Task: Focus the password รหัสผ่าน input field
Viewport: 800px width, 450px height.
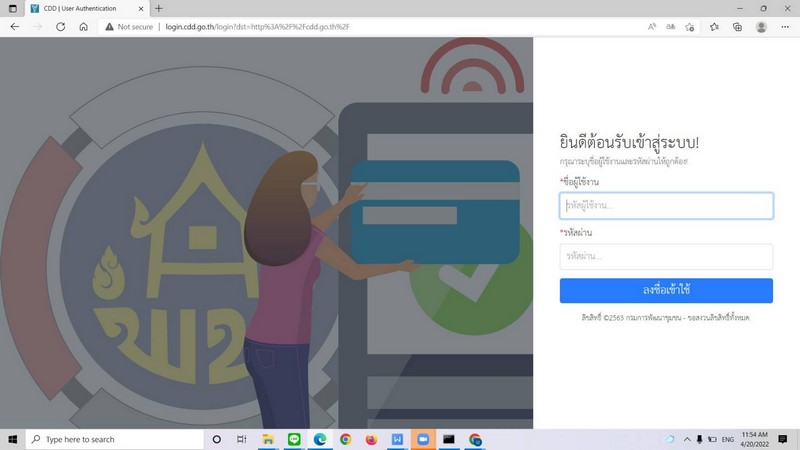Action: pos(666,256)
